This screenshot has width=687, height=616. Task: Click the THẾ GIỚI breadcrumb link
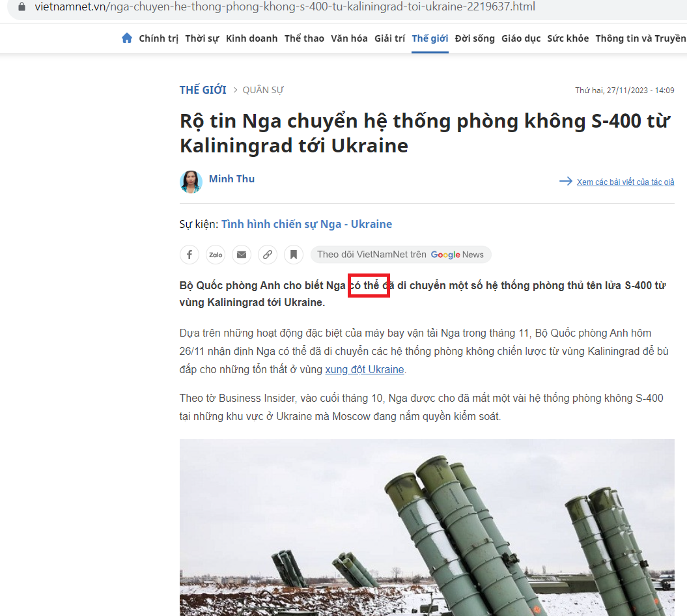click(203, 90)
